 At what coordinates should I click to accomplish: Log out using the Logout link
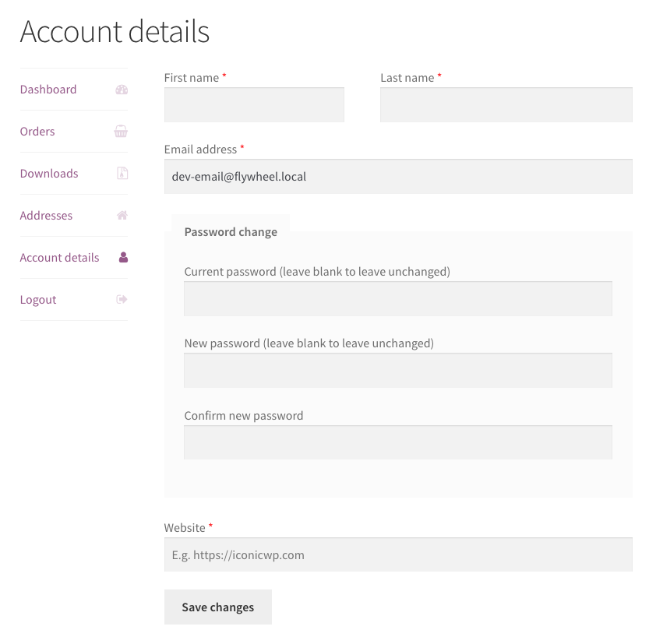(x=38, y=300)
